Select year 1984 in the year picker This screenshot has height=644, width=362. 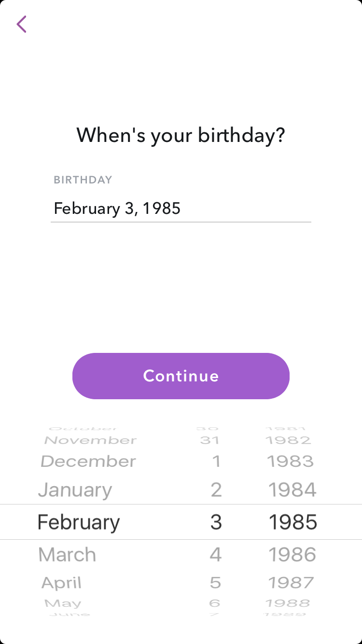pyautogui.click(x=292, y=490)
